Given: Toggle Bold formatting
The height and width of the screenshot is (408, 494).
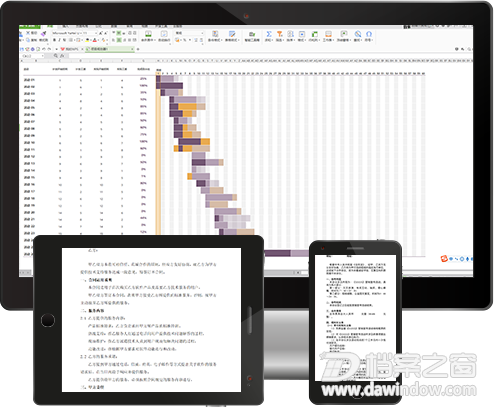Looking at the screenshot, I should [54, 40].
